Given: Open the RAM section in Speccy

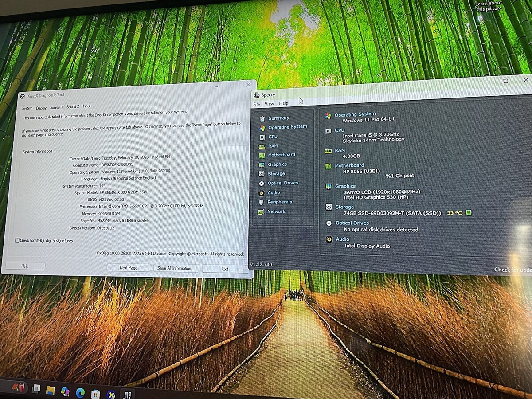Looking at the screenshot, I should (x=273, y=146).
